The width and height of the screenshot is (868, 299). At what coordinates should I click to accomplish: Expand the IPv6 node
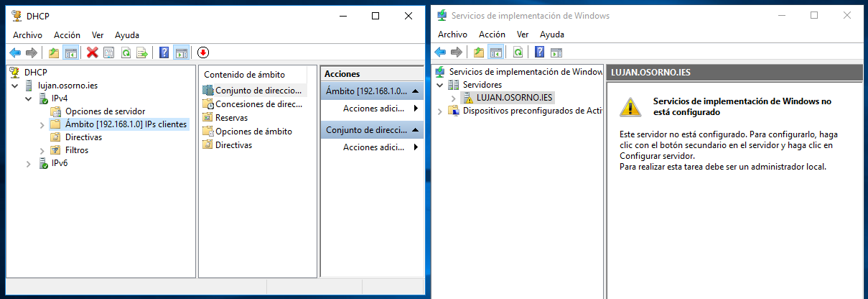29,163
